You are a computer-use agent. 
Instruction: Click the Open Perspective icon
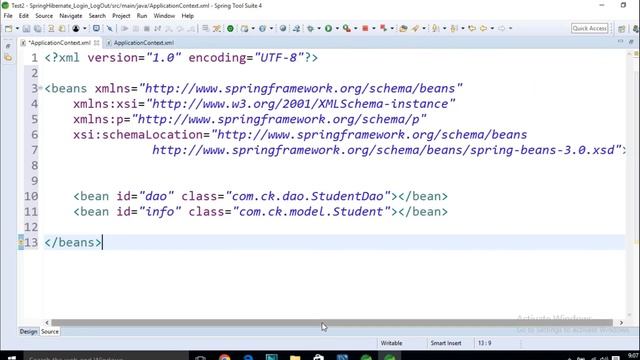pos(622,29)
